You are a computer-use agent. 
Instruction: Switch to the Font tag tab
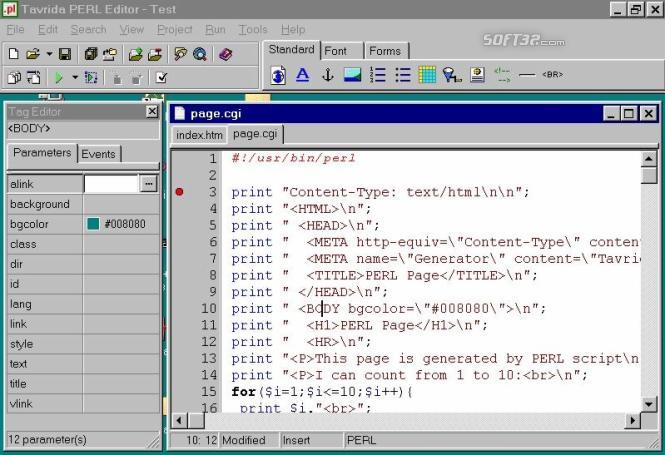341,51
